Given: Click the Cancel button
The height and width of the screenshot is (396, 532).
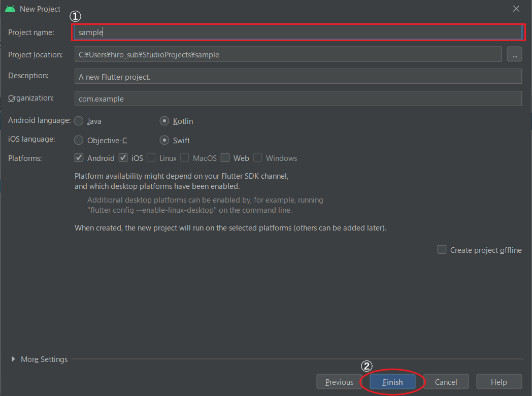Looking at the screenshot, I should coord(446,382).
